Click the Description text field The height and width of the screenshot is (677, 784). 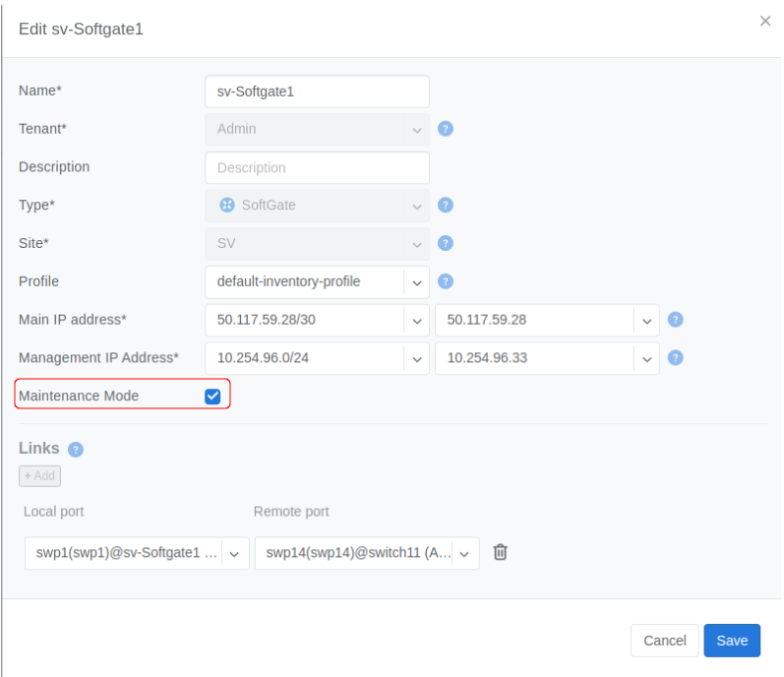click(317, 167)
